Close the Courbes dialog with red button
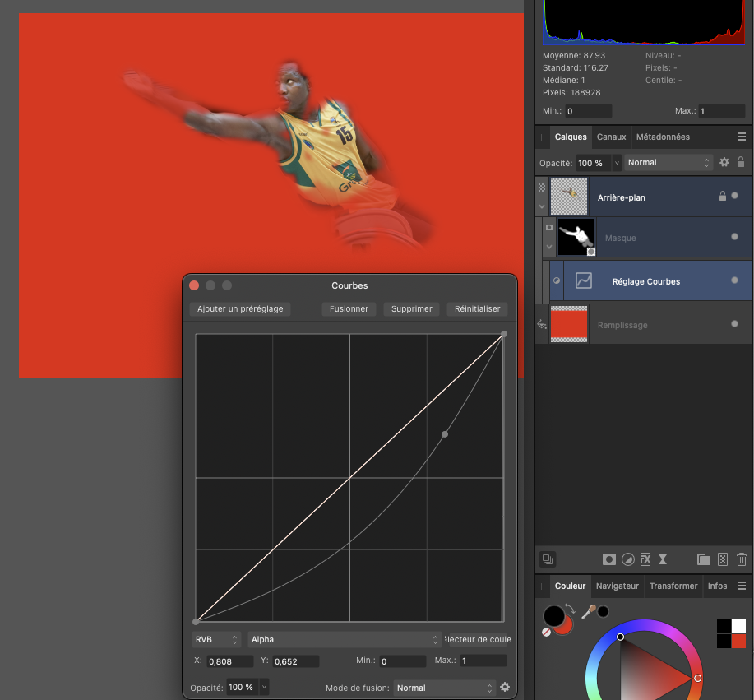Screen dimensions: 754x700 point(194,285)
